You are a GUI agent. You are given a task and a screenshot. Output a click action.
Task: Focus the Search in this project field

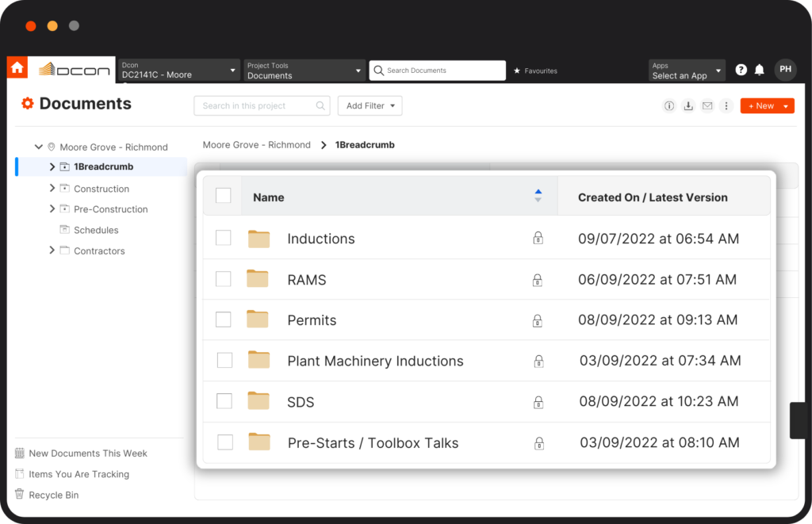(x=262, y=105)
